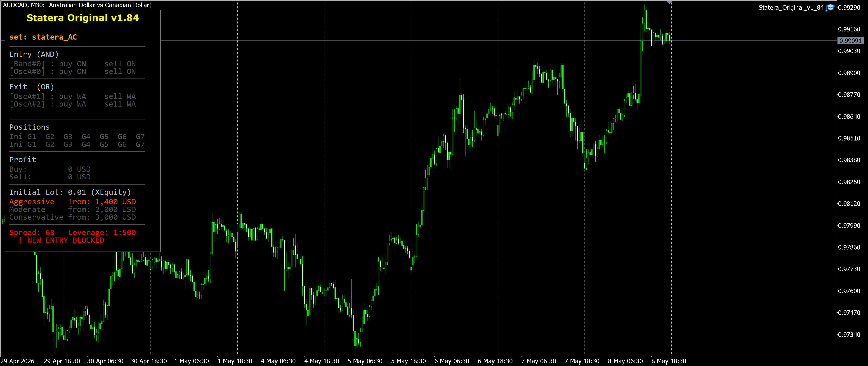Click the 'Spread: 68' readout

[32, 232]
